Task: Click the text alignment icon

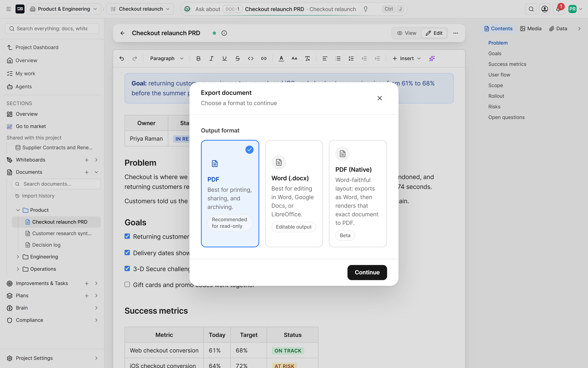Action: (x=325, y=58)
